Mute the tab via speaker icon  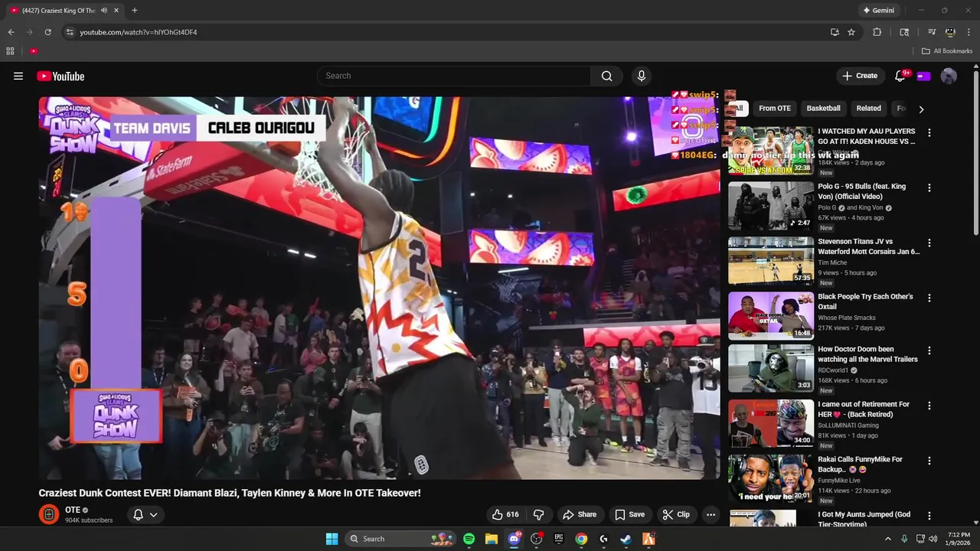coord(103,11)
